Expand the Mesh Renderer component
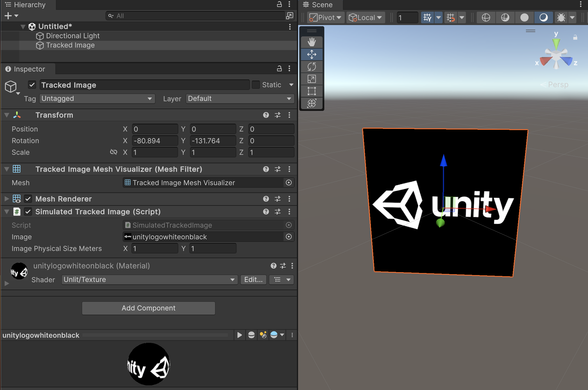The width and height of the screenshot is (588, 390). click(x=6, y=199)
